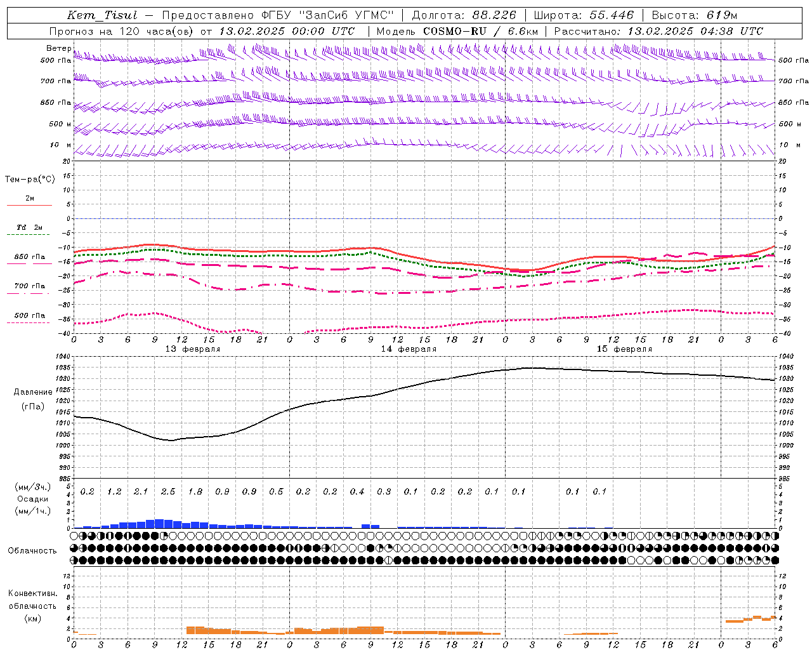The height and width of the screenshot is (650, 812).
Task: Click the 'Облачность' cloud cover label
Action: coord(32,550)
